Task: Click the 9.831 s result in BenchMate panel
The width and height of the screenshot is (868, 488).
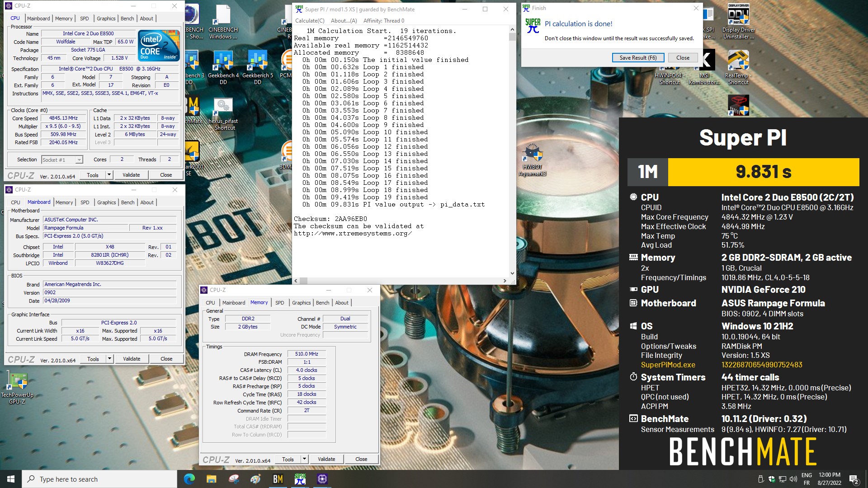Action: click(x=763, y=172)
